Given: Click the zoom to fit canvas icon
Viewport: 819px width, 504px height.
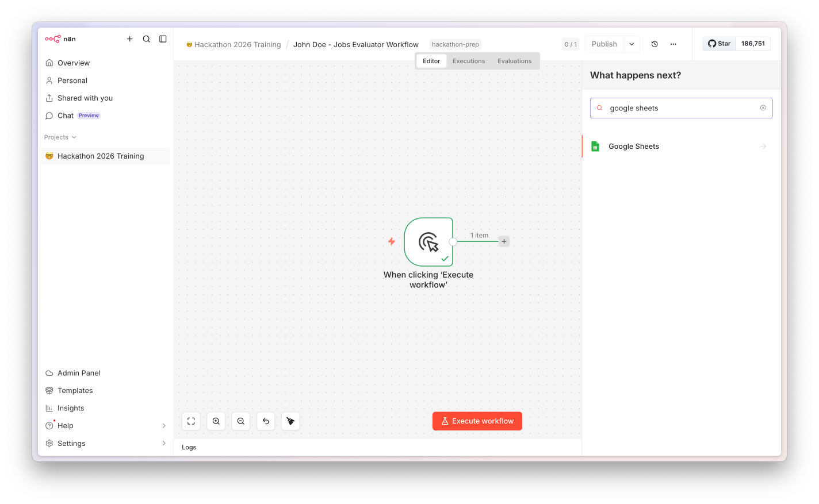Looking at the screenshot, I should 191,421.
